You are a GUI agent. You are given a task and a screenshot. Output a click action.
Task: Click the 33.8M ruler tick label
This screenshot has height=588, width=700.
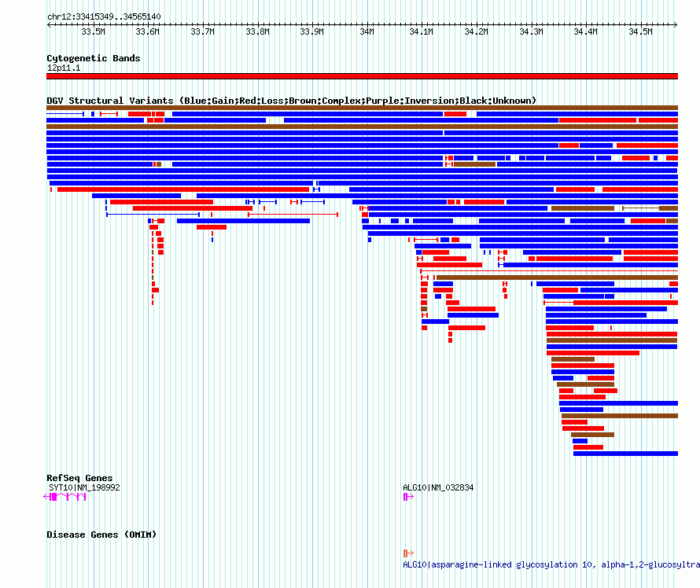(x=258, y=31)
